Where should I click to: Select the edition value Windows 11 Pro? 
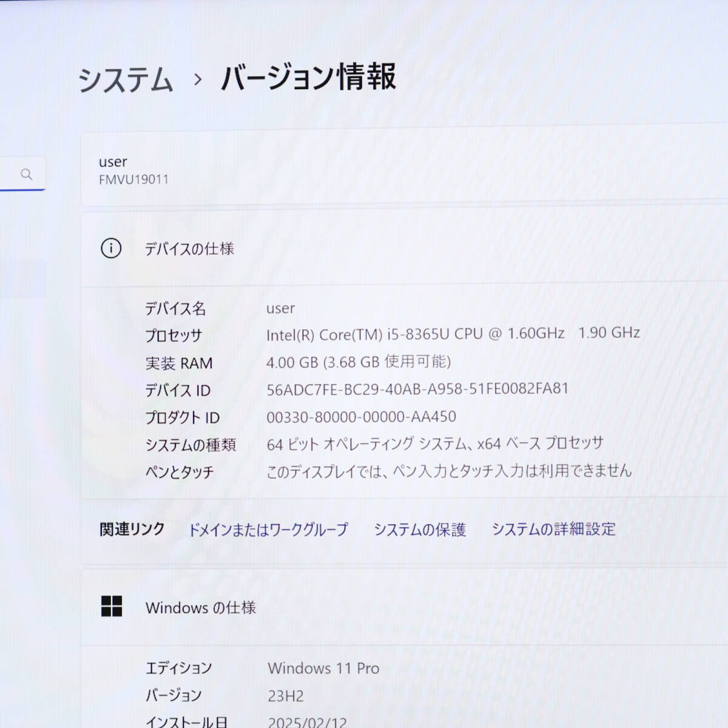pyautogui.click(x=323, y=669)
